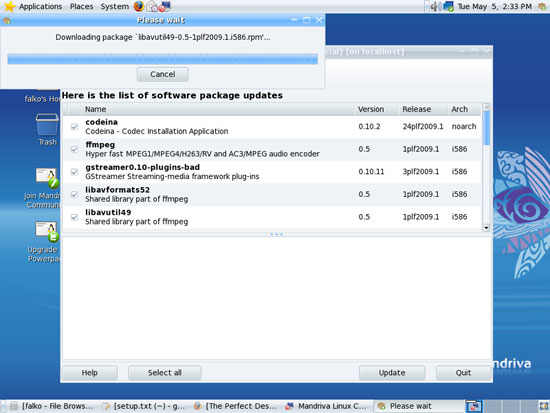Launch Firefox from the top panel
Screen dimensions: 550x413
pos(139,6)
